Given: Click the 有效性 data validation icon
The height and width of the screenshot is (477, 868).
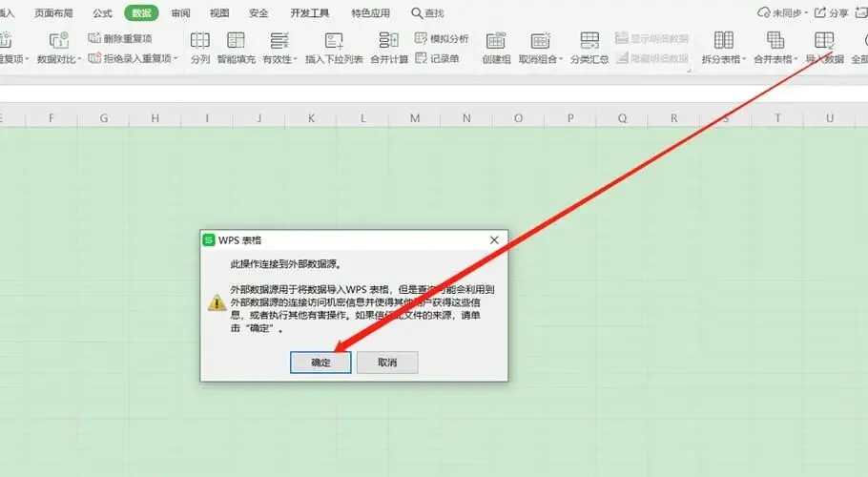Looking at the screenshot, I should (x=279, y=40).
